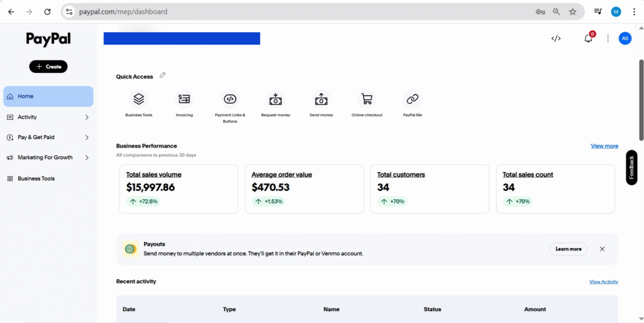The height and width of the screenshot is (323, 644).
Task: Open the Online checkout cart icon
Action: [367, 99]
